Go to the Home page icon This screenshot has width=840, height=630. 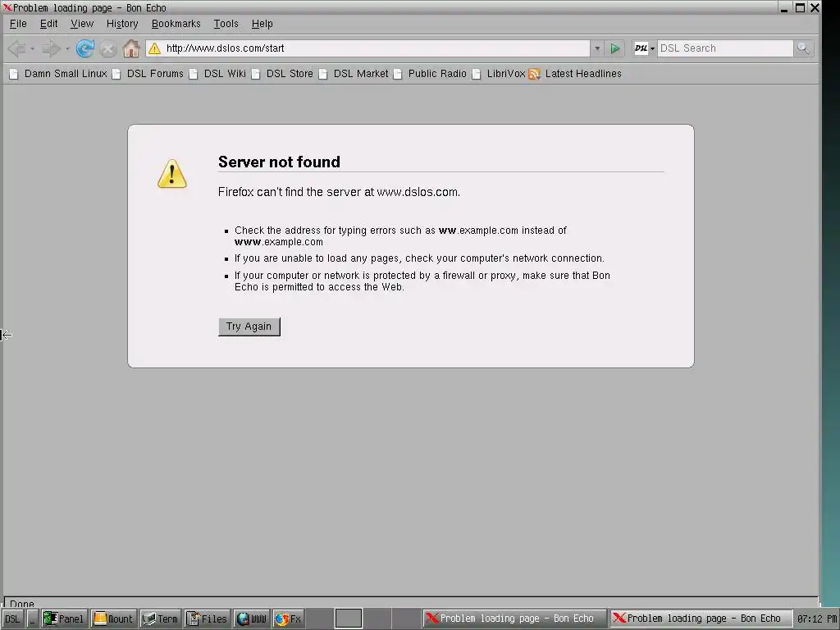[x=131, y=48]
